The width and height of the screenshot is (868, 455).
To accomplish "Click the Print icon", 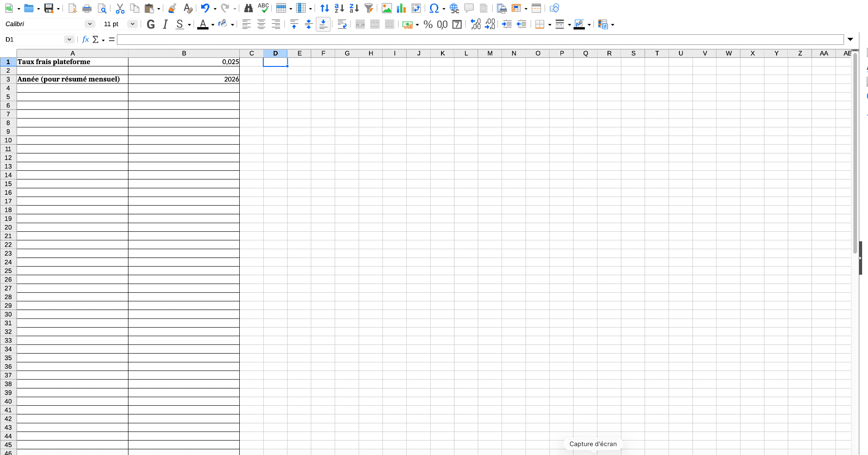I will (x=87, y=8).
